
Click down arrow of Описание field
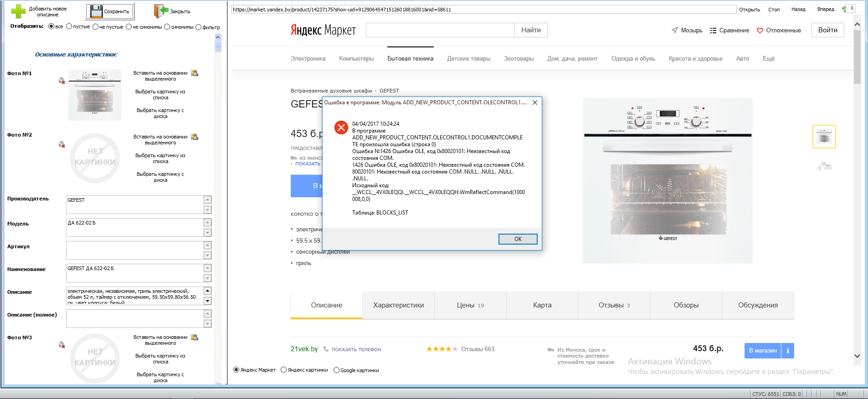click(x=207, y=301)
